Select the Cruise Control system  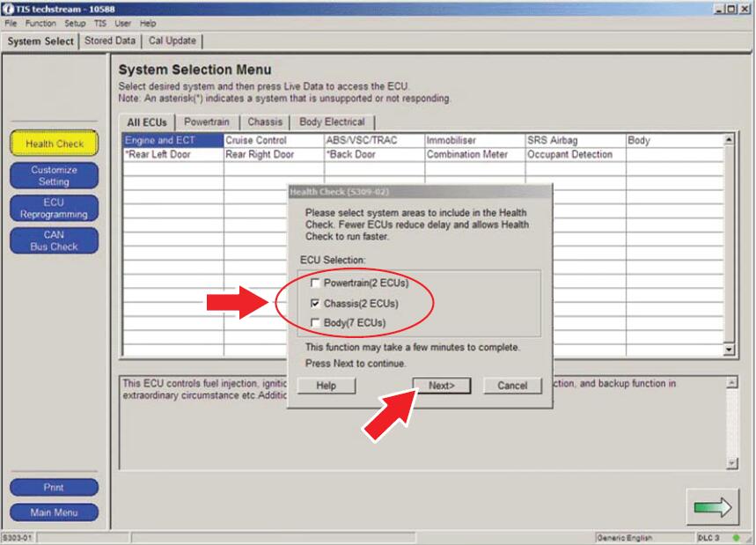(x=274, y=140)
